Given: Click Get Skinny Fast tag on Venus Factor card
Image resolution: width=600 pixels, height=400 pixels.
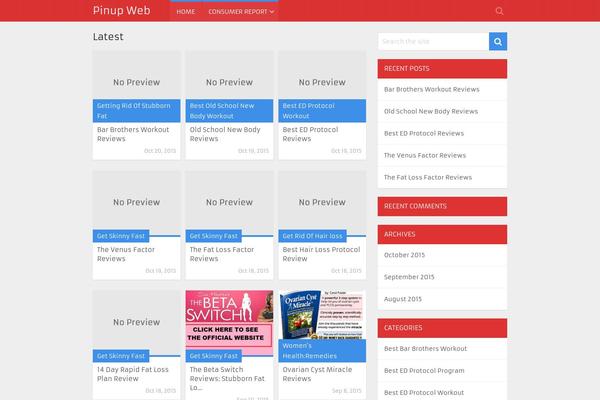Looking at the screenshot, I should pos(121,236).
